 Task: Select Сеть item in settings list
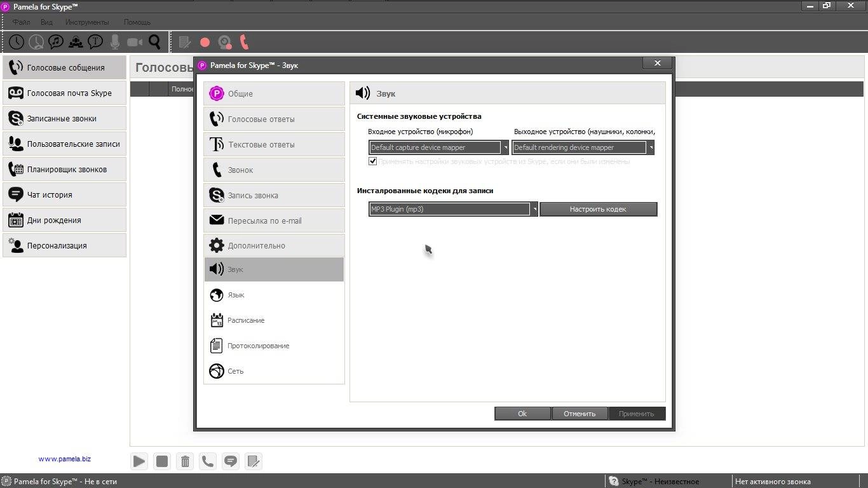[x=274, y=371]
